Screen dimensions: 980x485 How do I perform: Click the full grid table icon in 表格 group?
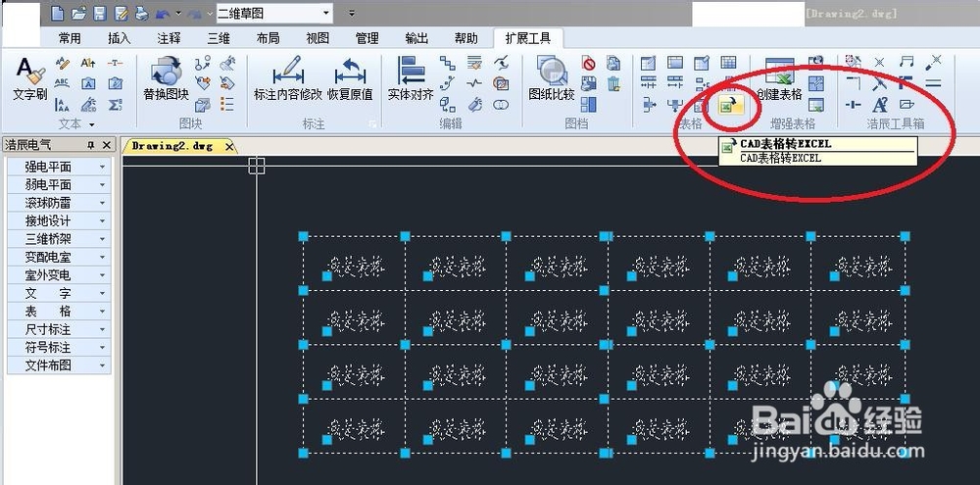728,62
